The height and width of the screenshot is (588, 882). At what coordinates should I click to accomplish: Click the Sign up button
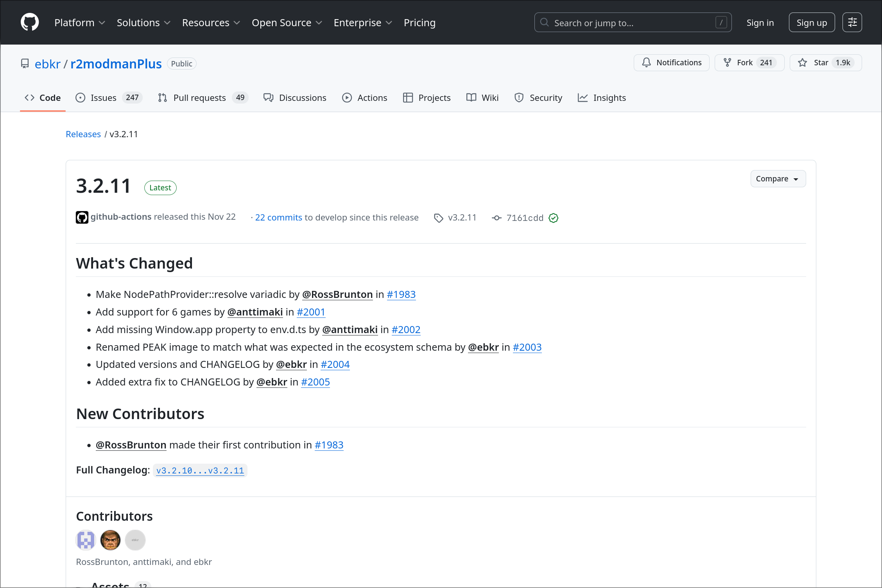coord(812,23)
